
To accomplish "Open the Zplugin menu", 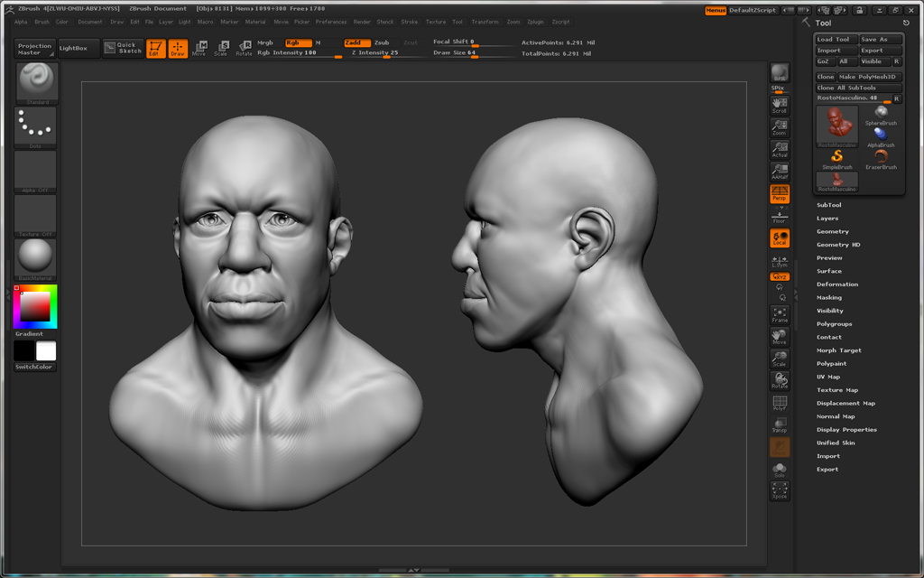I will 536,22.
